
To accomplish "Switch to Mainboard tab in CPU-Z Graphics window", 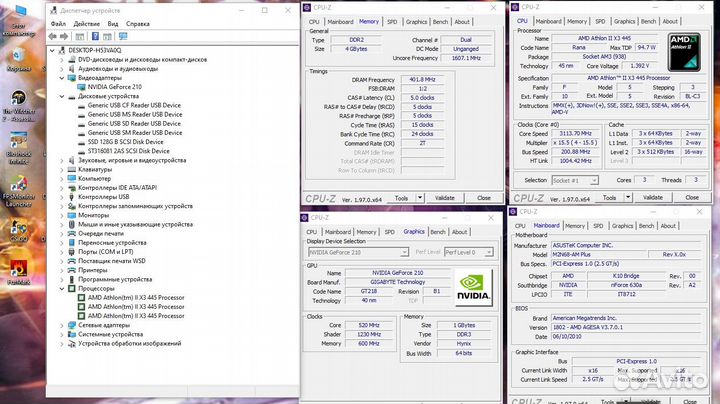I will (x=338, y=232).
